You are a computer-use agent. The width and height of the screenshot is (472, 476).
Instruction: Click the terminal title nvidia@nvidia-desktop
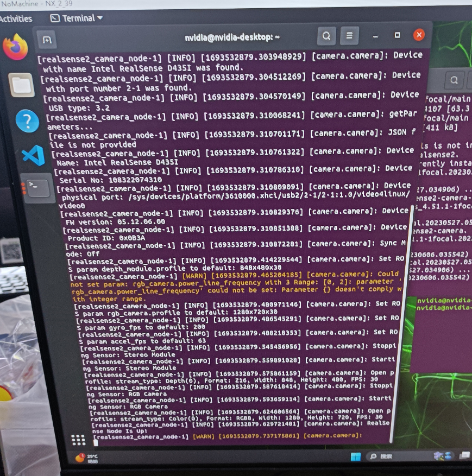[x=232, y=37]
